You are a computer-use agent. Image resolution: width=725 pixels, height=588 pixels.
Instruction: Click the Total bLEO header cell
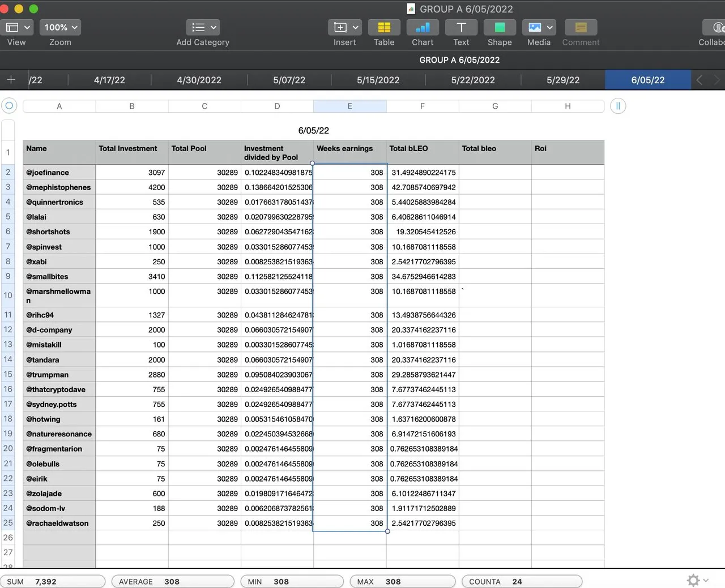click(x=423, y=152)
